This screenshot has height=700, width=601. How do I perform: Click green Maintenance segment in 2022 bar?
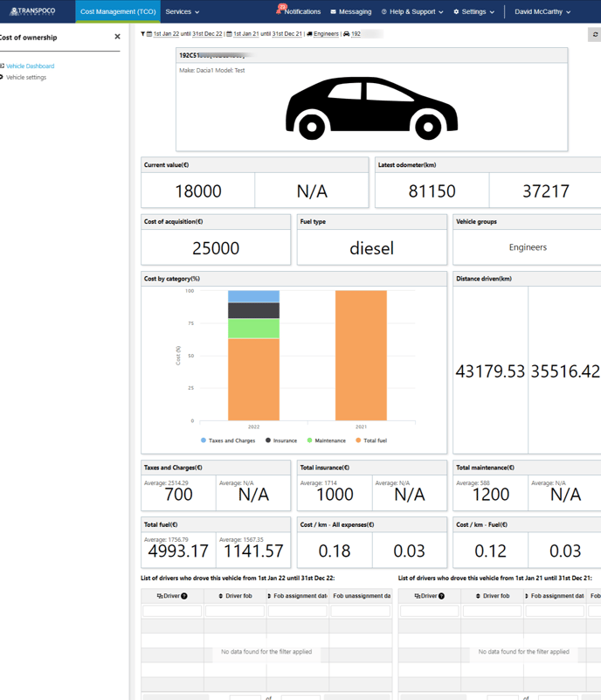click(253, 328)
